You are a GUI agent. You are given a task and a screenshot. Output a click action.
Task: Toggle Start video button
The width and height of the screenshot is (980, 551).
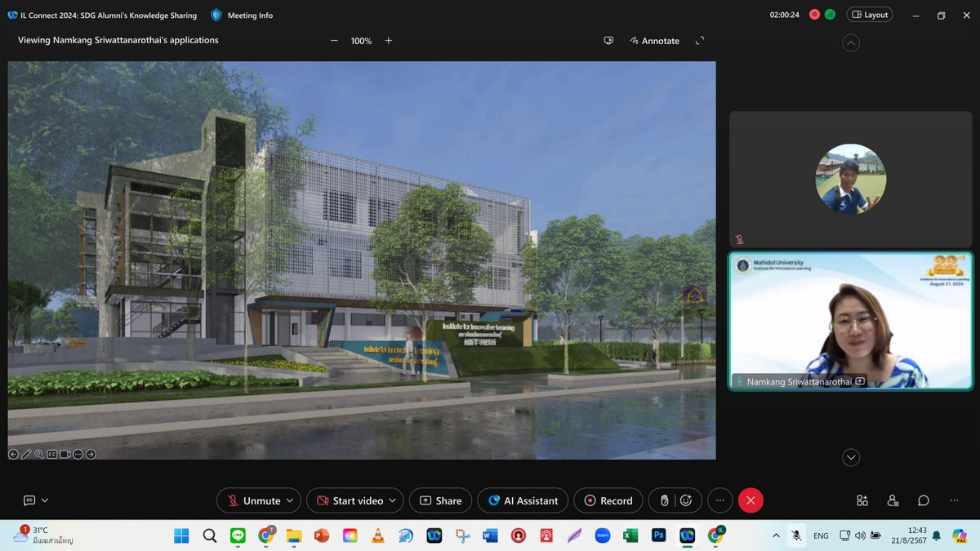[350, 500]
